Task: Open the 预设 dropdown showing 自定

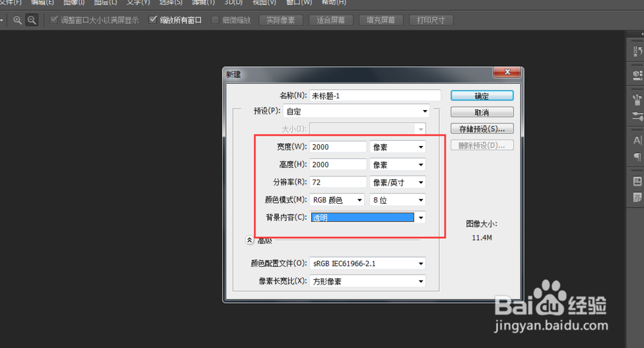Action: click(x=357, y=111)
